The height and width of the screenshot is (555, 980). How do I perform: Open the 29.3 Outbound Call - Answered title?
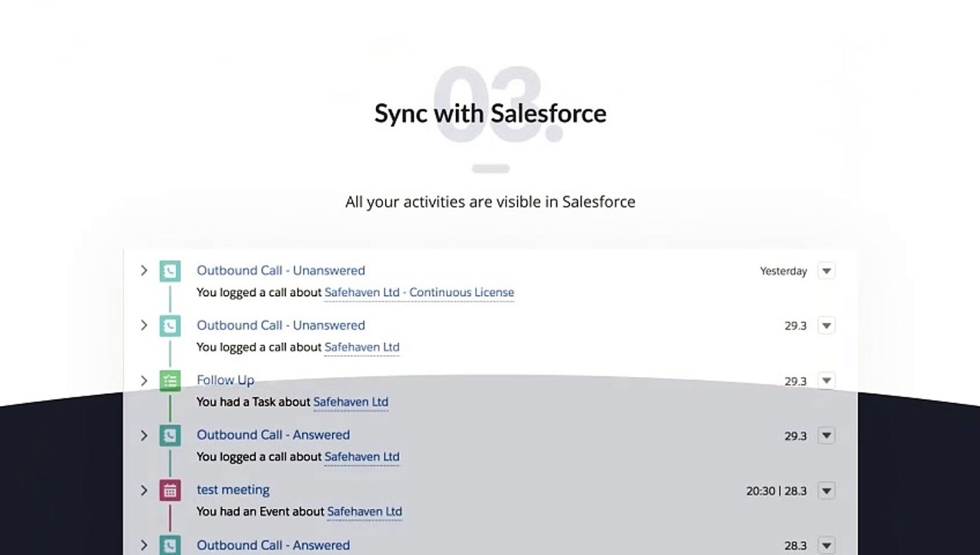pos(273,435)
